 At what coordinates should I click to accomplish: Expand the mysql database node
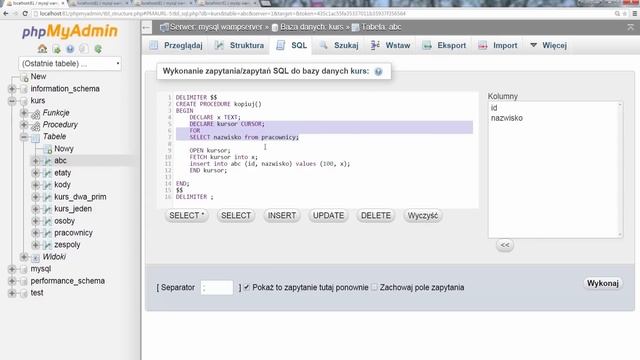[12, 269]
